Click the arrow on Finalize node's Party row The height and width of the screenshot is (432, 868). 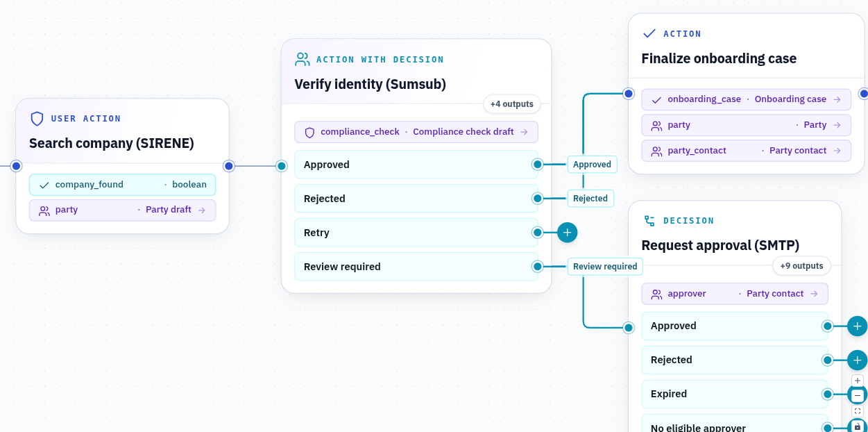(837, 125)
